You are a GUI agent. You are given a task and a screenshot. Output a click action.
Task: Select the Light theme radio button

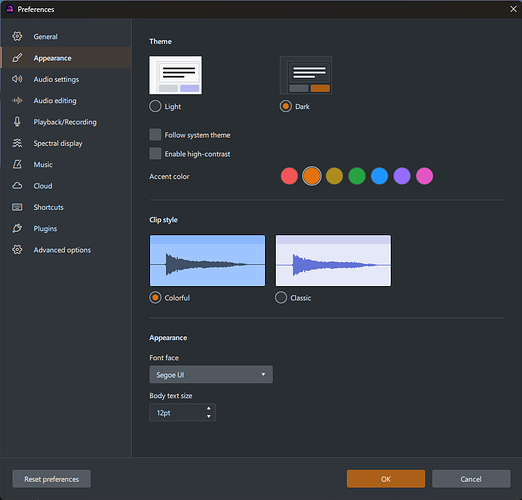coord(155,106)
